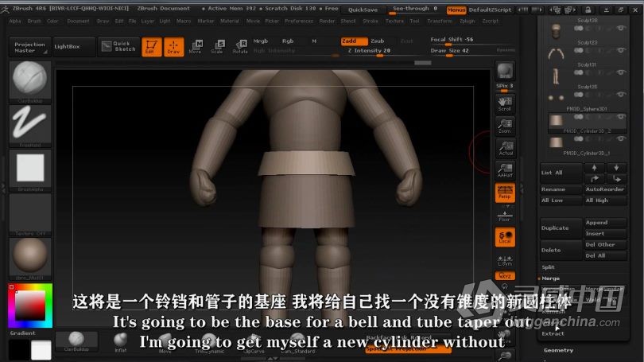644x362 pixels.
Task: Select the Scale transform tool
Action: 217,46
